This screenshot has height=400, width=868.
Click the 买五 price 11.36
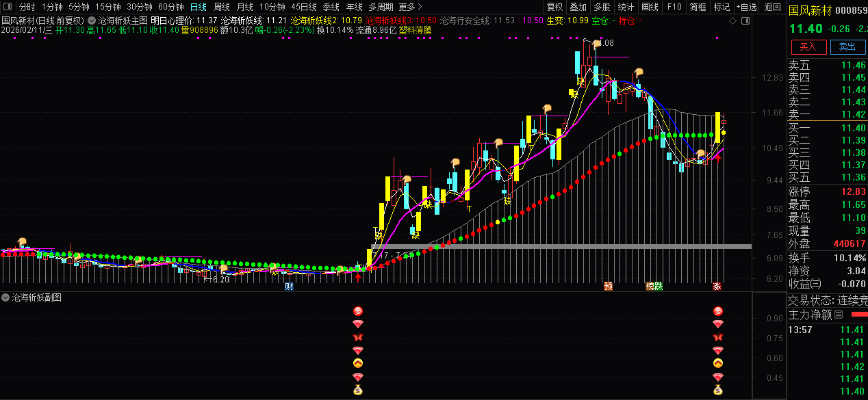(x=854, y=177)
